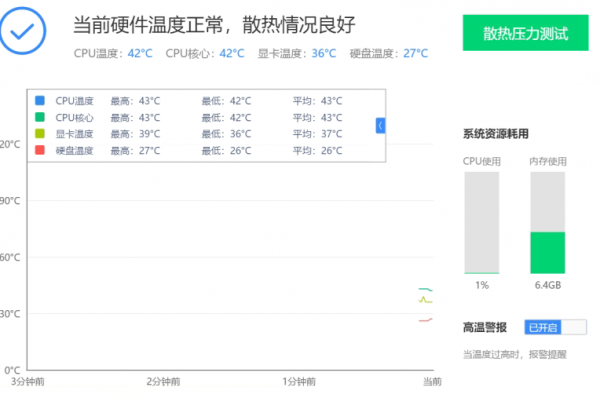Click the 1分钟前 time axis label
This screenshot has height=398, width=600.
coord(299,382)
